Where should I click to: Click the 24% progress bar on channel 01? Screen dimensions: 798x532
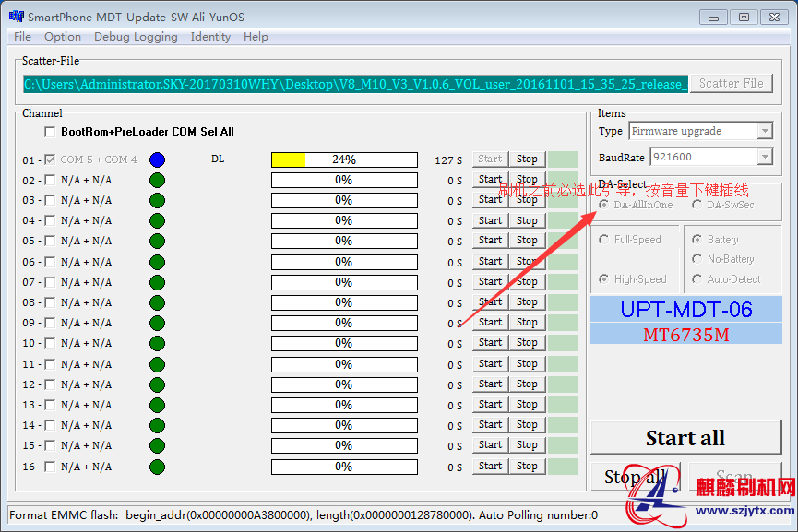click(344, 160)
